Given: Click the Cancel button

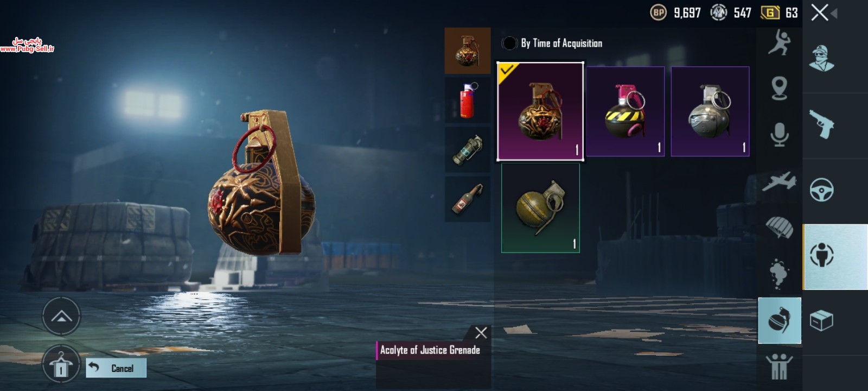Looking at the screenshot, I should [x=116, y=368].
